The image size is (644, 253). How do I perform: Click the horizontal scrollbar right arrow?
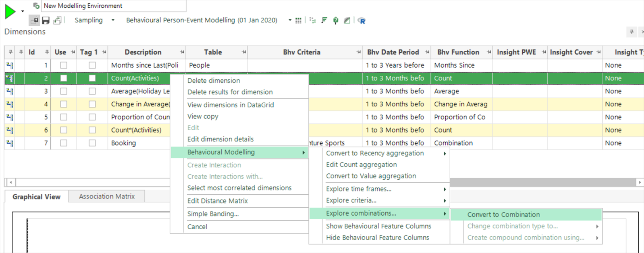[x=640, y=182]
